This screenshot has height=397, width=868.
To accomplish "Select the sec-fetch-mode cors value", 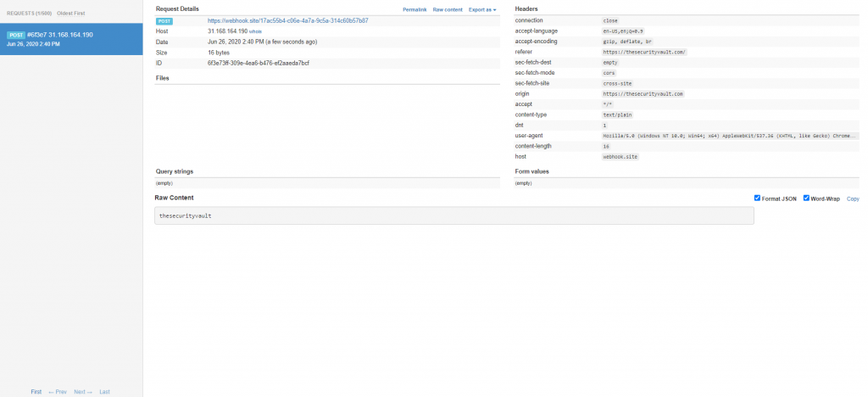I will pos(609,73).
